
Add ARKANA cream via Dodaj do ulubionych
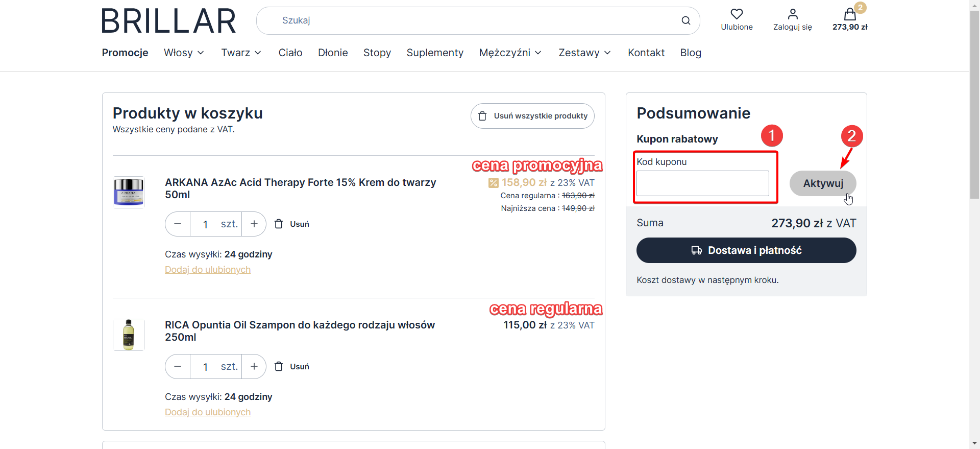(x=208, y=270)
